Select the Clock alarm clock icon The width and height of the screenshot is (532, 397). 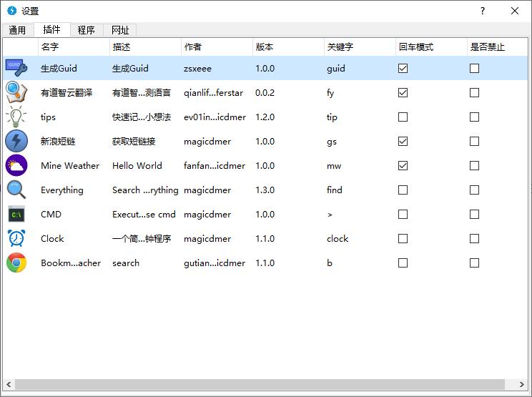pos(16,239)
